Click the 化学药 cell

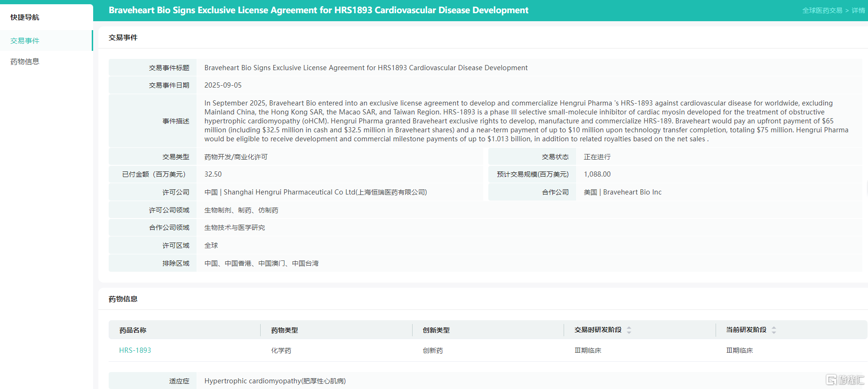(x=281, y=350)
